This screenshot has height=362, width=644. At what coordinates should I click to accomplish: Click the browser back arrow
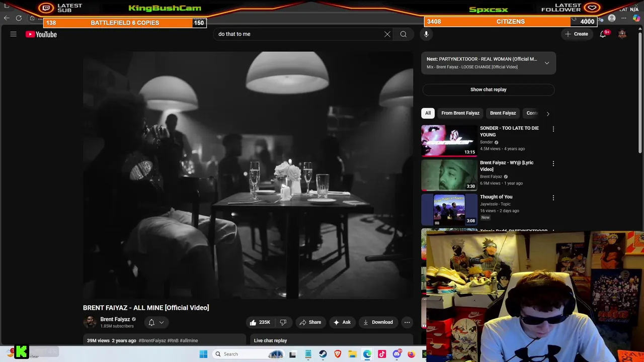pos(7,18)
